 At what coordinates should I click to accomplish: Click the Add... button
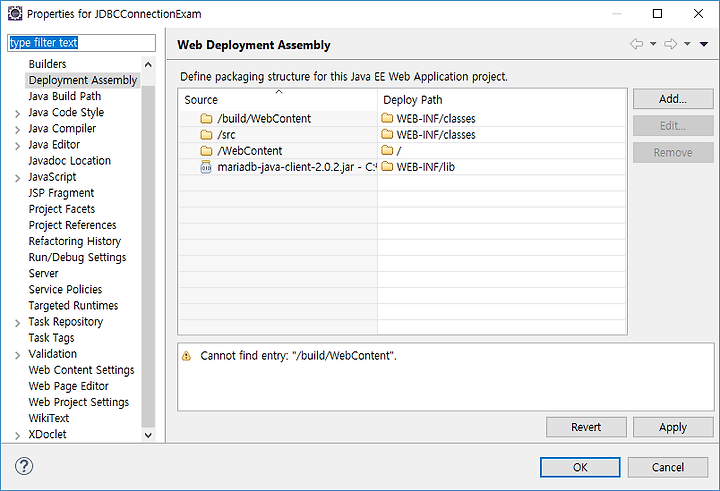click(673, 99)
